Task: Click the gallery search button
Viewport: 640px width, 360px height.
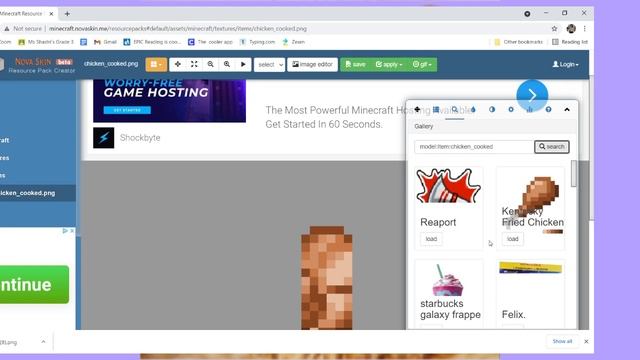Action: 552,147
